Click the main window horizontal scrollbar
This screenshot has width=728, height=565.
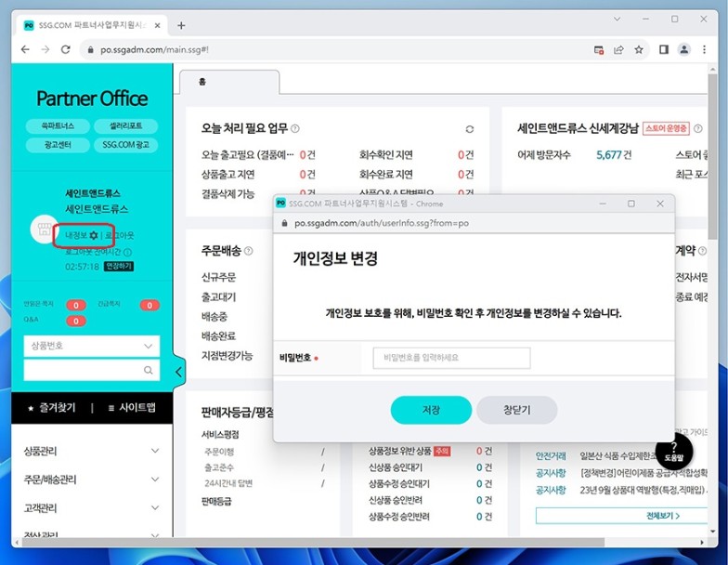[313, 543]
